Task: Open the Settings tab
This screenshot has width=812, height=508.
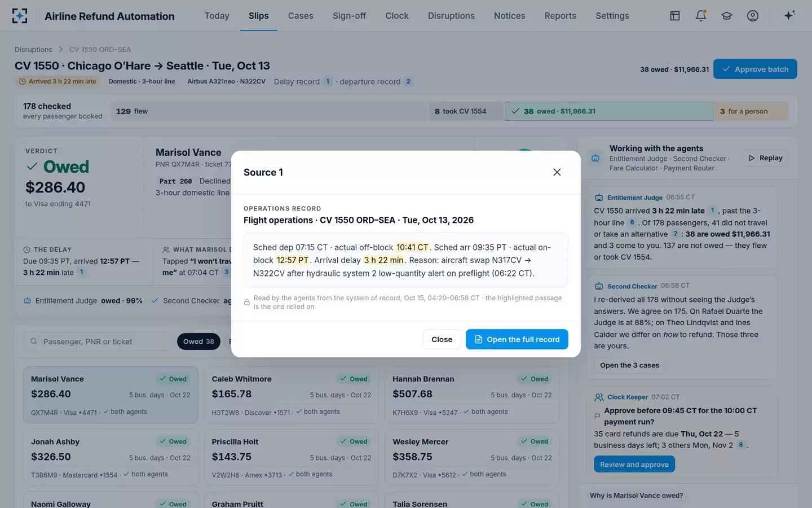Action: coord(612,16)
